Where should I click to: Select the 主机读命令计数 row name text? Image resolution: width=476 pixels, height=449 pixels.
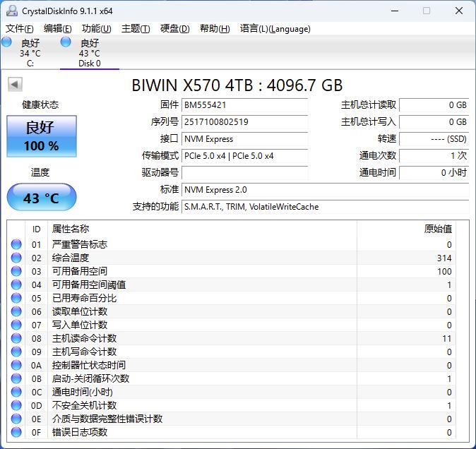pos(84,338)
